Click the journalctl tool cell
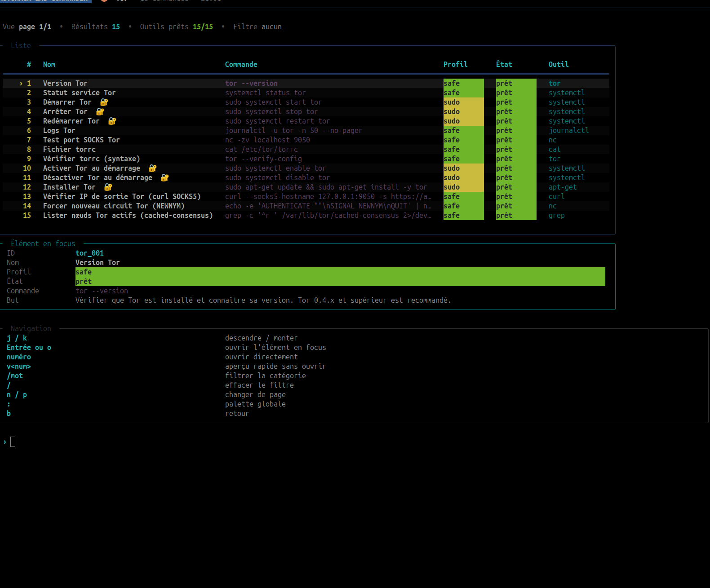Viewport: 710px width, 588px height. coord(568,130)
